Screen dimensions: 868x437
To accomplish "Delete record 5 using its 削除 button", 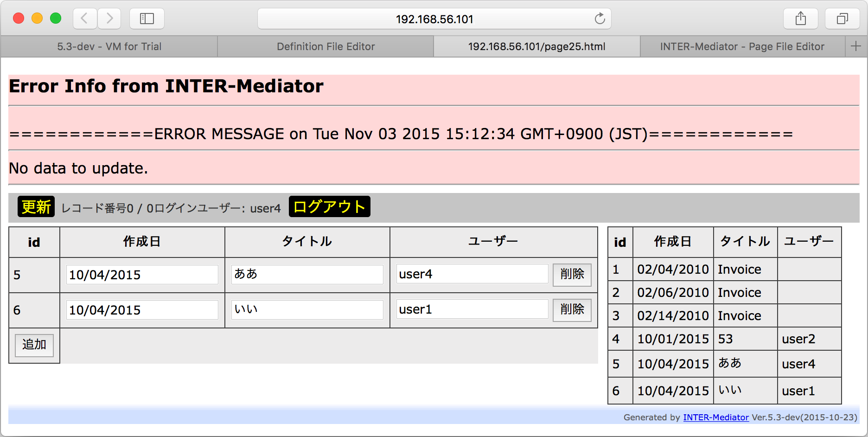I will click(x=572, y=275).
